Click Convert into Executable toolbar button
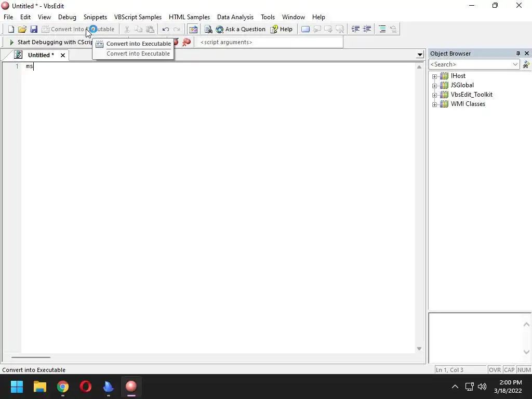The height and width of the screenshot is (399, 532). click(x=78, y=29)
